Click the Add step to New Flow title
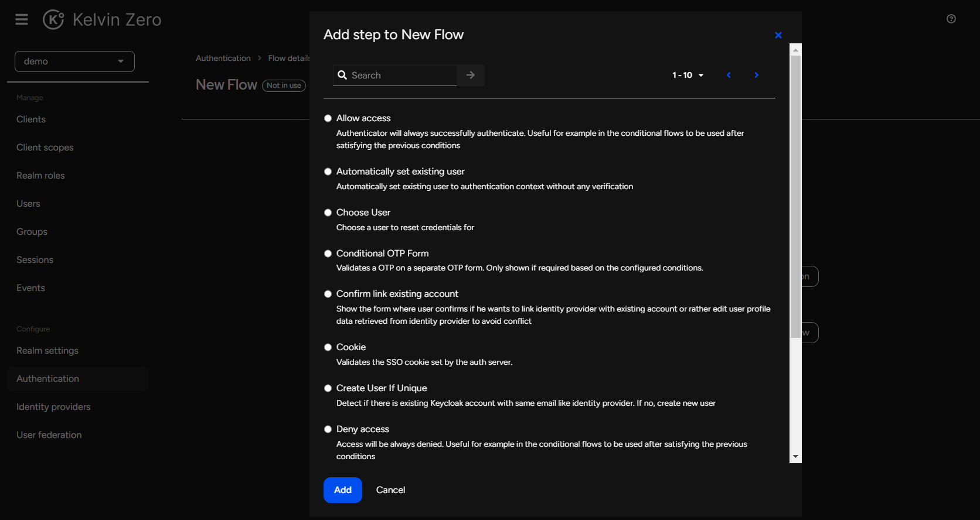980x520 pixels. (393, 35)
